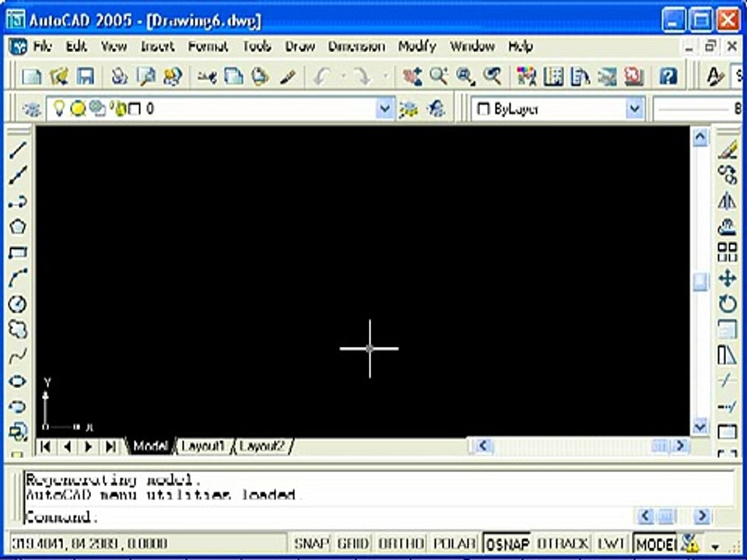This screenshot has width=747, height=560.
Task: Open the Modify menu
Action: point(417,46)
